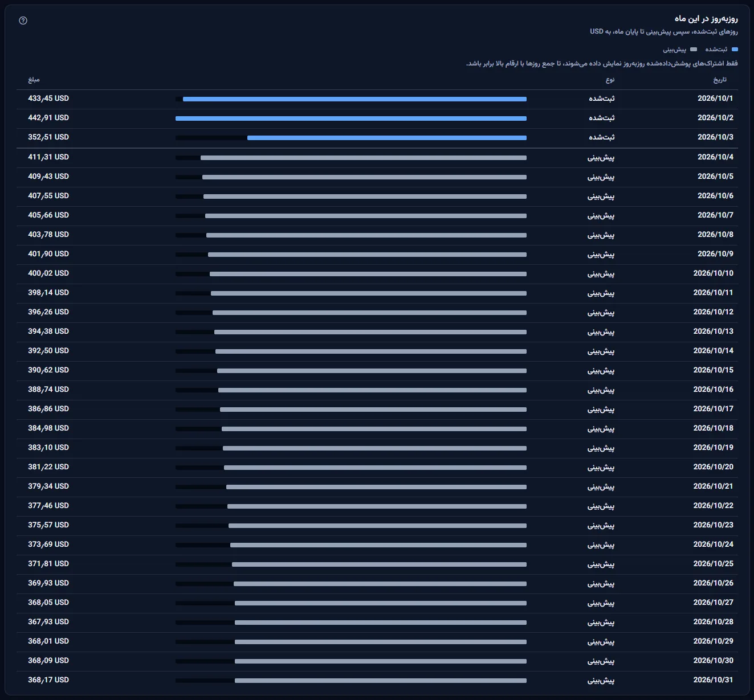This screenshot has height=700, width=754.
Task: Click the amount 392٫50 USD
Action: click(48, 351)
